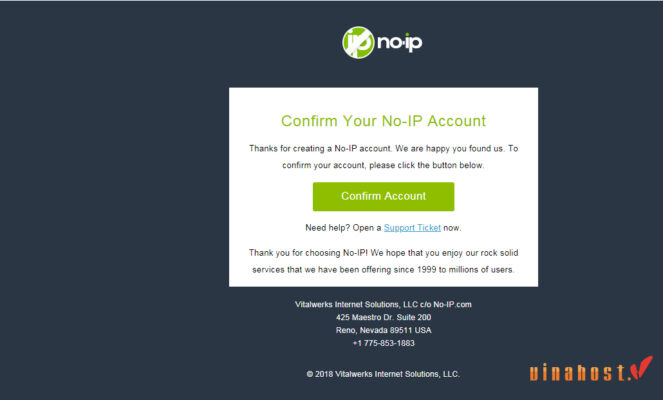Click the copyright symbol before 2018
Image resolution: width=663 pixels, height=400 pixels.
310,374
